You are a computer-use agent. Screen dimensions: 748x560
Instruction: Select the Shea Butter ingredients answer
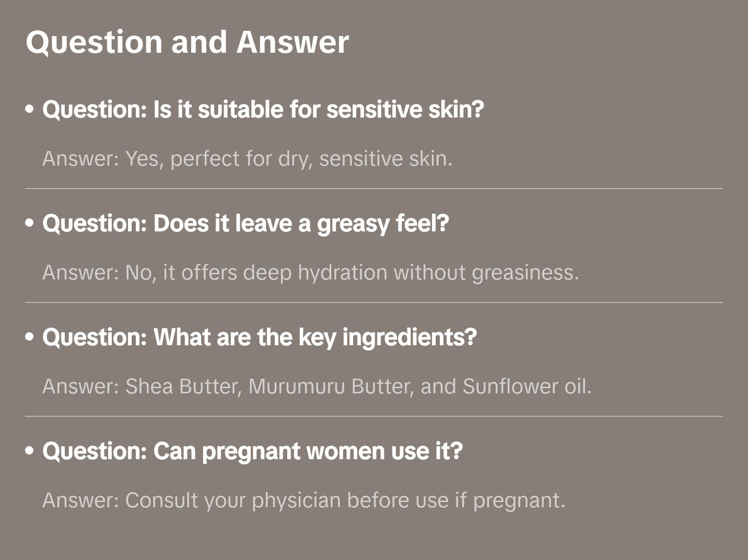click(x=317, y=387)
